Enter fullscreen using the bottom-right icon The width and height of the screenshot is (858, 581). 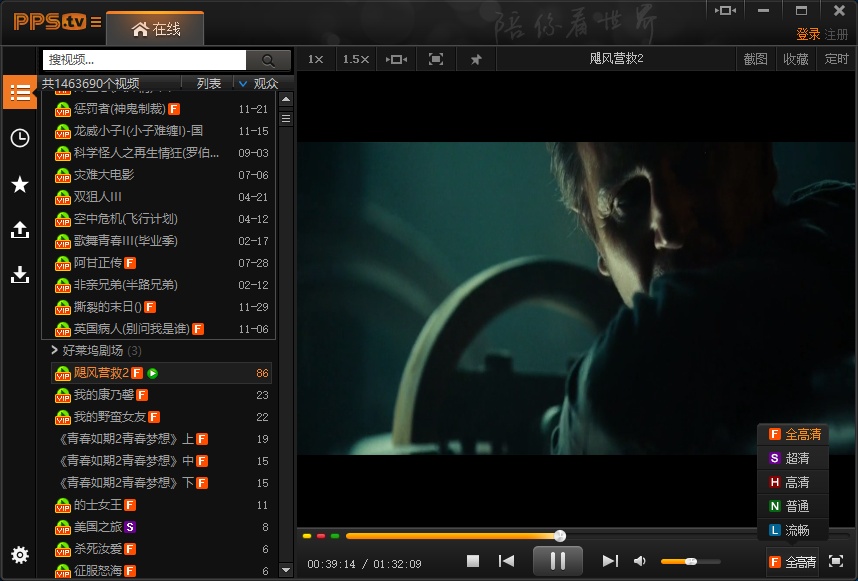836,561
